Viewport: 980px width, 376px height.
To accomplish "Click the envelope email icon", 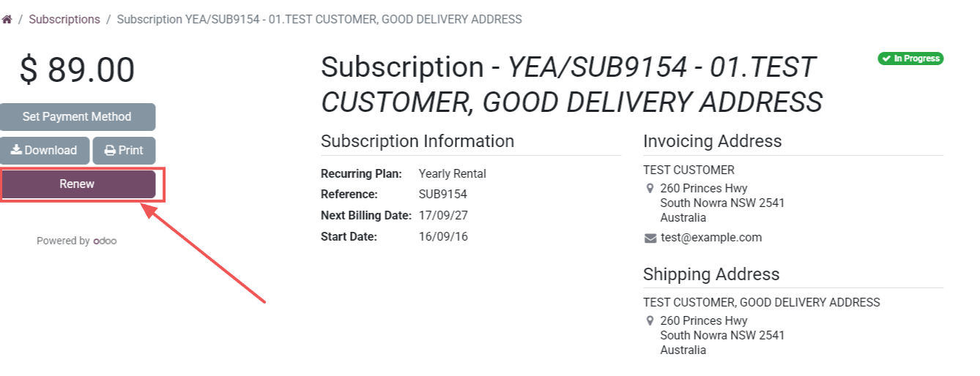I will (x=650, y=238).
